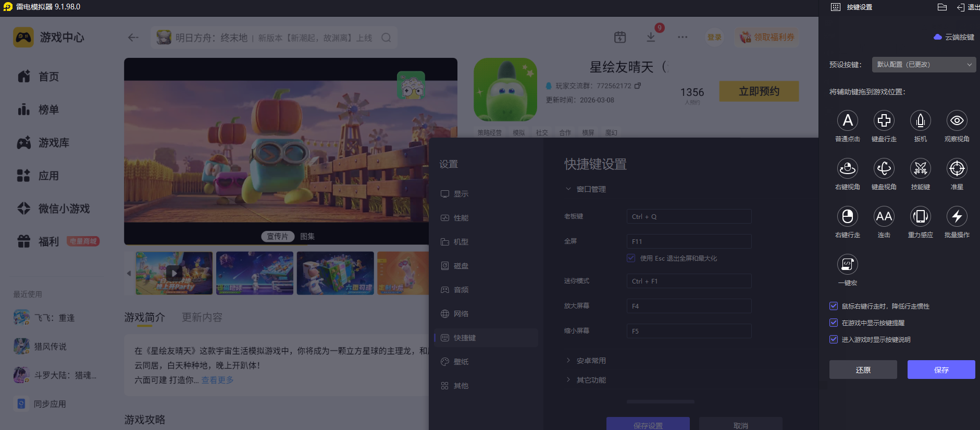Image resolution: width=980 pixels, height=430 pixels.
Task: Open 音频 settings category
Action: (486, 290)
